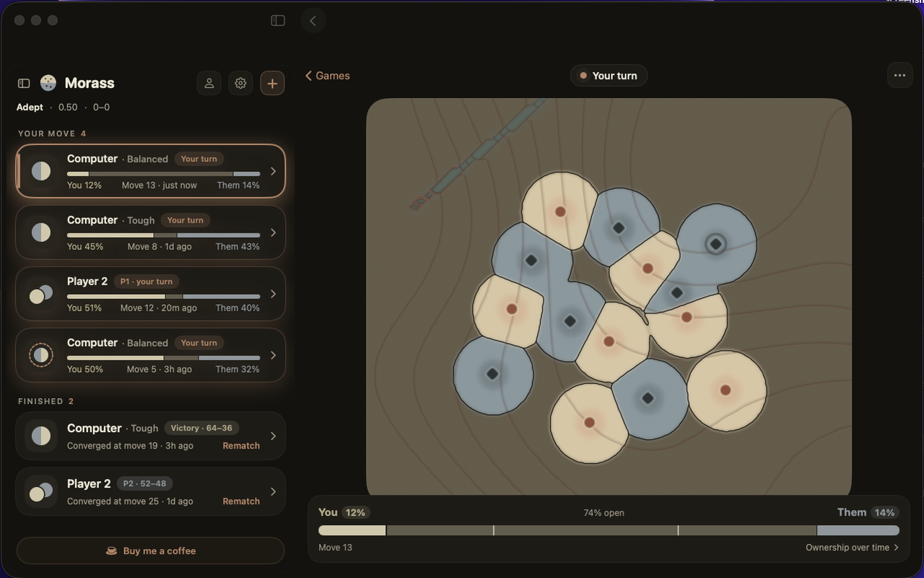Click the You 12% label under the board
This screenshot has width=924, height=578.
(344, 512)
